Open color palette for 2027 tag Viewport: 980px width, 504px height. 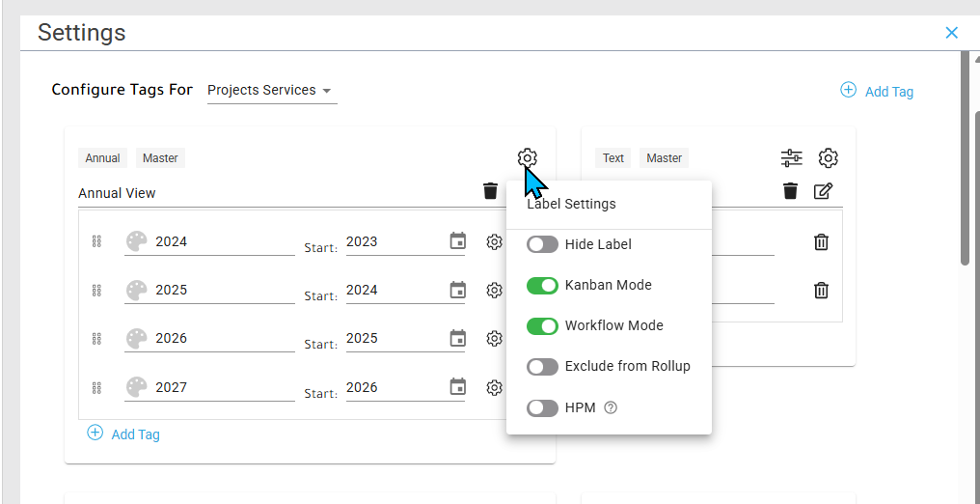point(136,387)
